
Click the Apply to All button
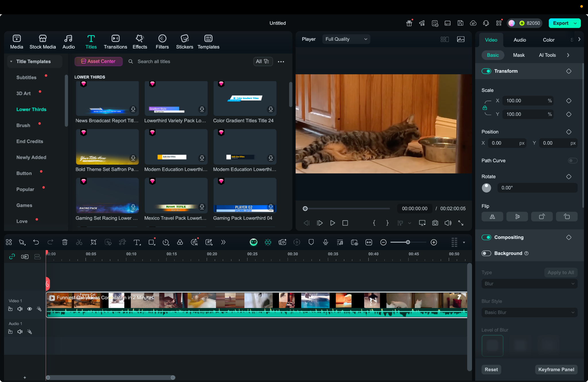point(561,272)
